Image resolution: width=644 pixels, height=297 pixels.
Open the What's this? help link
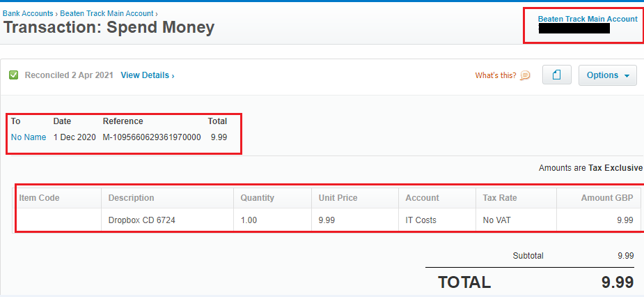point(496,75)
